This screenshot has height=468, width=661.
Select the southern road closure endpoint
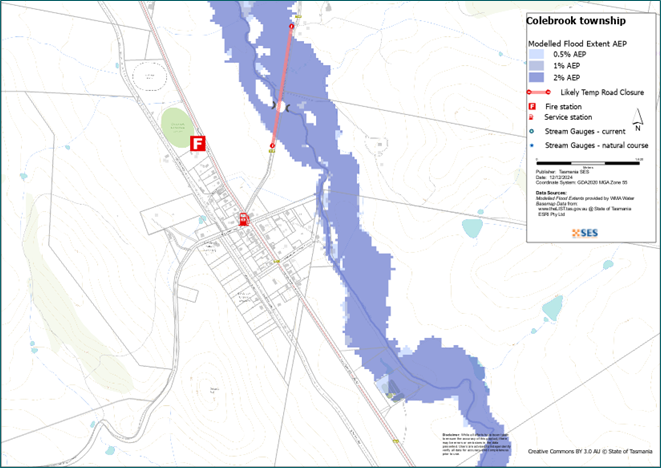[x=272, y=147]
